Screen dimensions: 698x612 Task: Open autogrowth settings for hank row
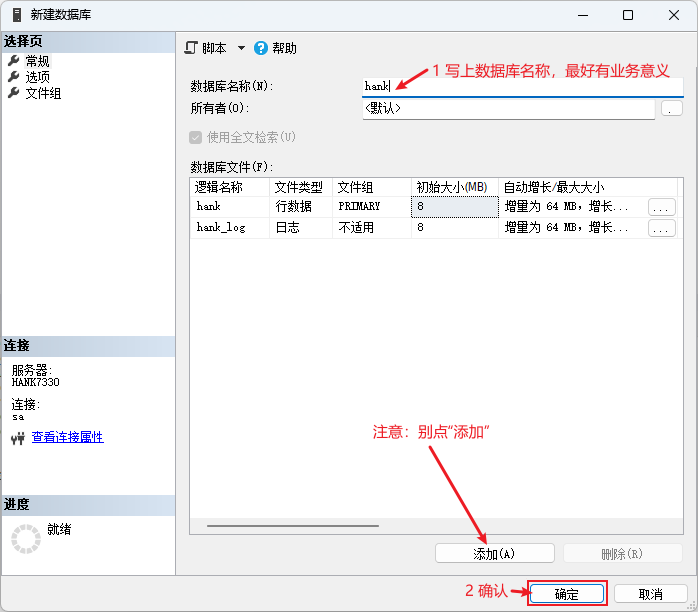coord(662,207)
